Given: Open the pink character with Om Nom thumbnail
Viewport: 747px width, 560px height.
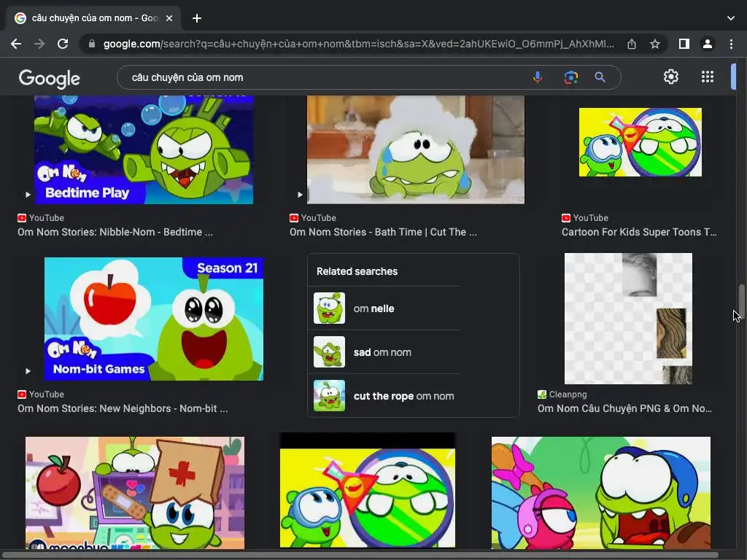Looking at the screenshot, I should tap(601, 492).
